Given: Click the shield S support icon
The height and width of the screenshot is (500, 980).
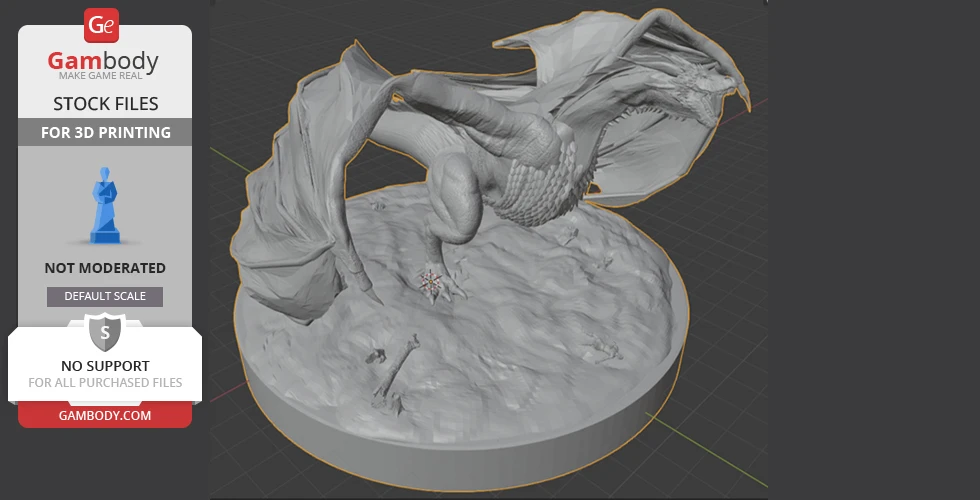Looking at the screenshot, I should pyautogui.click(x=104, y=332).
